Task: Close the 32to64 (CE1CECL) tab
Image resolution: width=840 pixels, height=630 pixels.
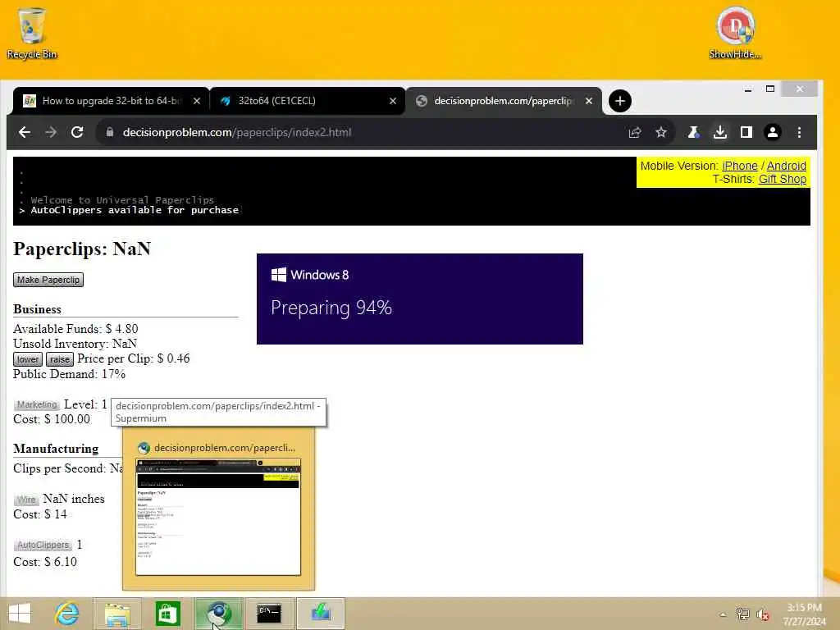Action: [393, 101]
